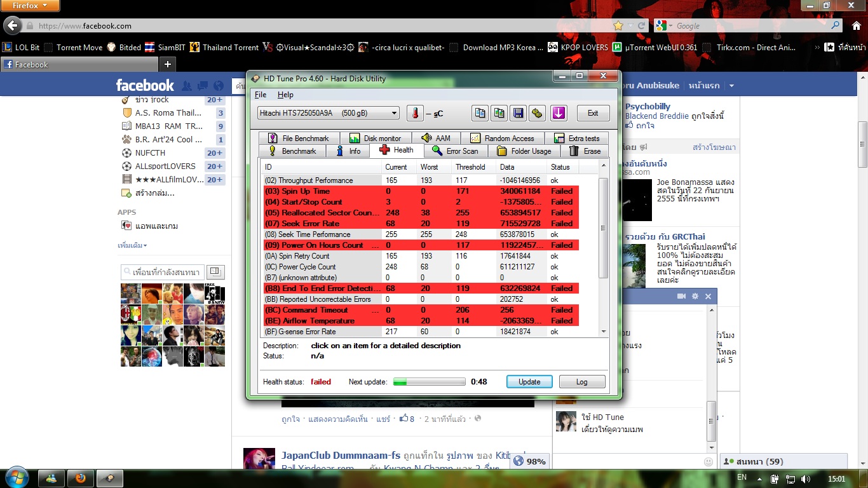The image size is (868, 488).
Task: Select the (05) Reallocated Sector Count row
Action: tap(421, 213)
